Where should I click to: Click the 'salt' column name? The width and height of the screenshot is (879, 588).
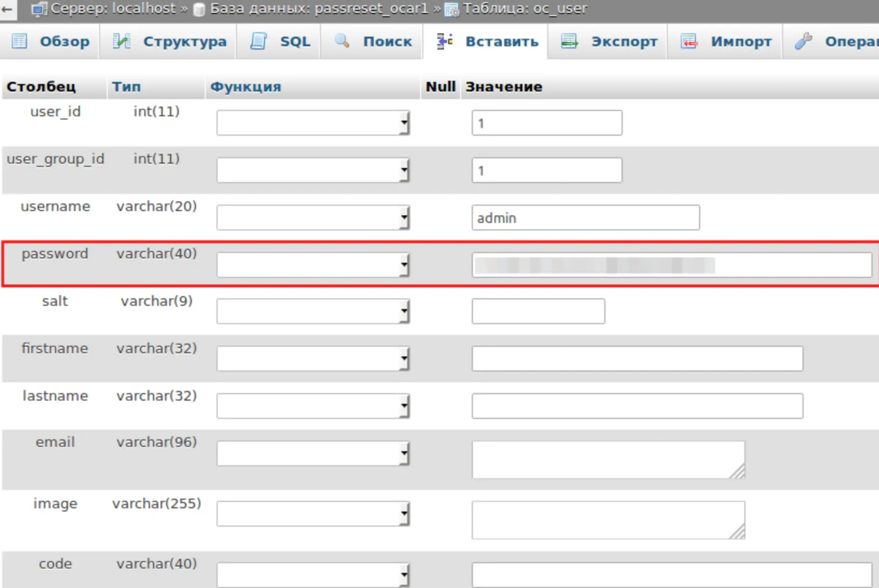click(55, 301)
